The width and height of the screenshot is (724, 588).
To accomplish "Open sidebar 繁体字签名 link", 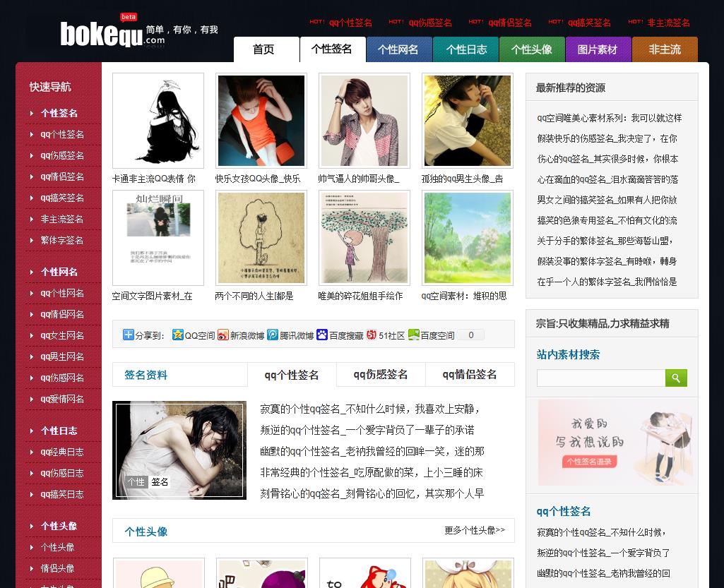I will (x=62, y=241).
